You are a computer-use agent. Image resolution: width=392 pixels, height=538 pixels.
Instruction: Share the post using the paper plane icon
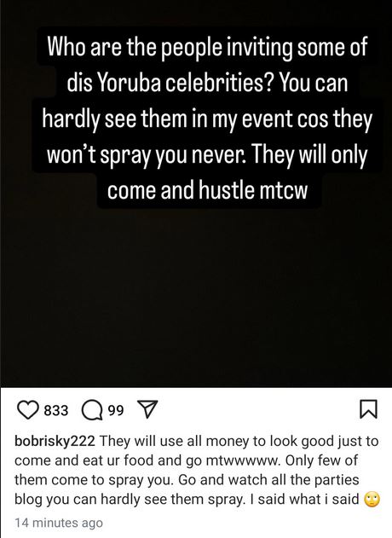coord(147,409)
